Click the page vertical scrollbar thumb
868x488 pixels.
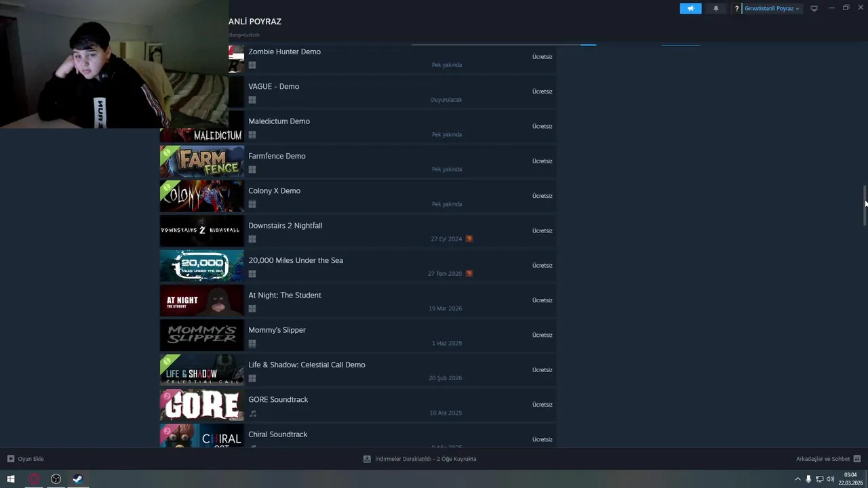(x=865, y=205)
